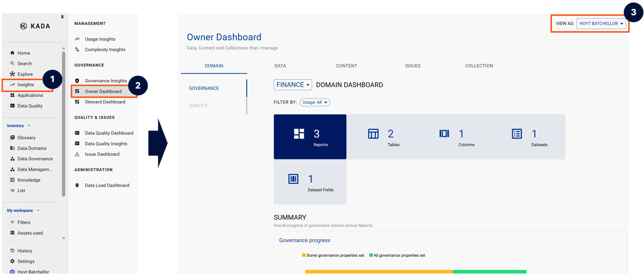This screenshot has height=275, width=644.
Task: Collapse the My workspace section
Action: [x=38, y=211]
